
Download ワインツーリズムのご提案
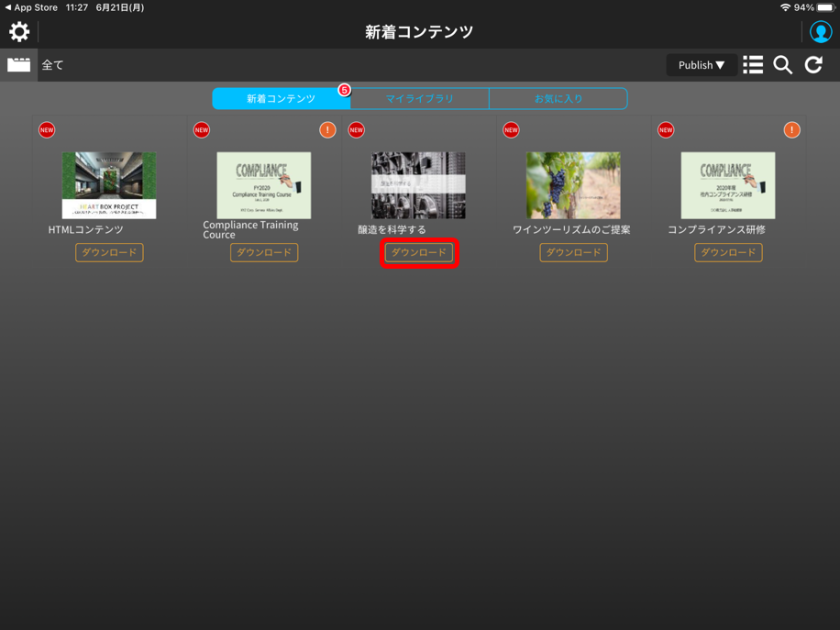coord(573,252)
